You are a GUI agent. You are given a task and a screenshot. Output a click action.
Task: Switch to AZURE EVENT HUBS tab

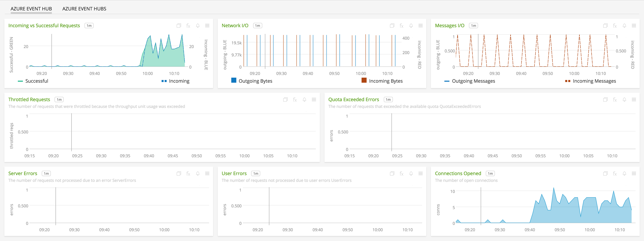point(84,9)
